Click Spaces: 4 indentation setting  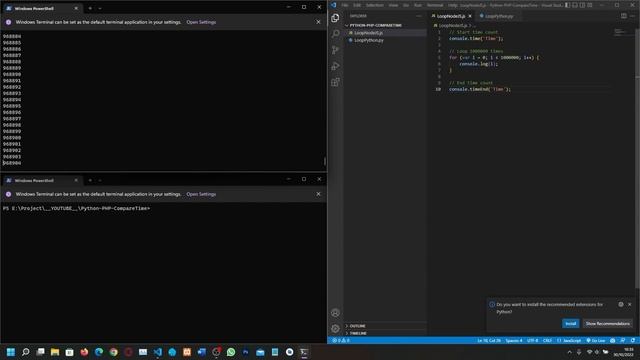[x=514, y=340]
